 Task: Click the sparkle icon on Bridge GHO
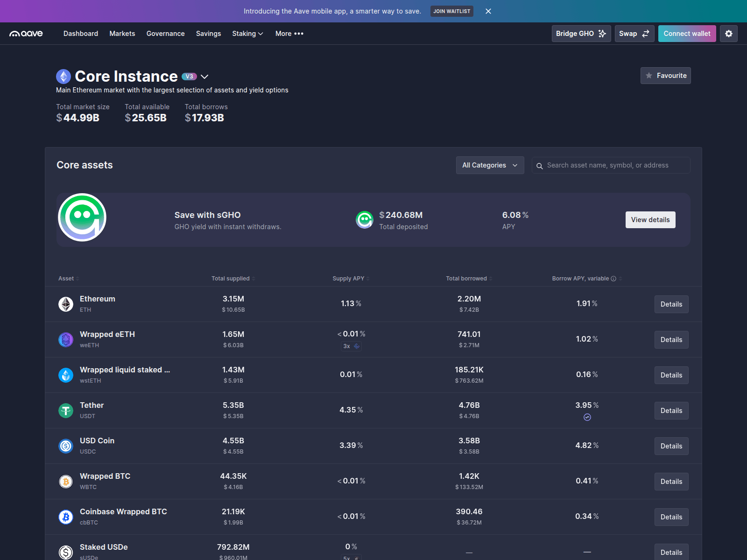click(603, 33)
